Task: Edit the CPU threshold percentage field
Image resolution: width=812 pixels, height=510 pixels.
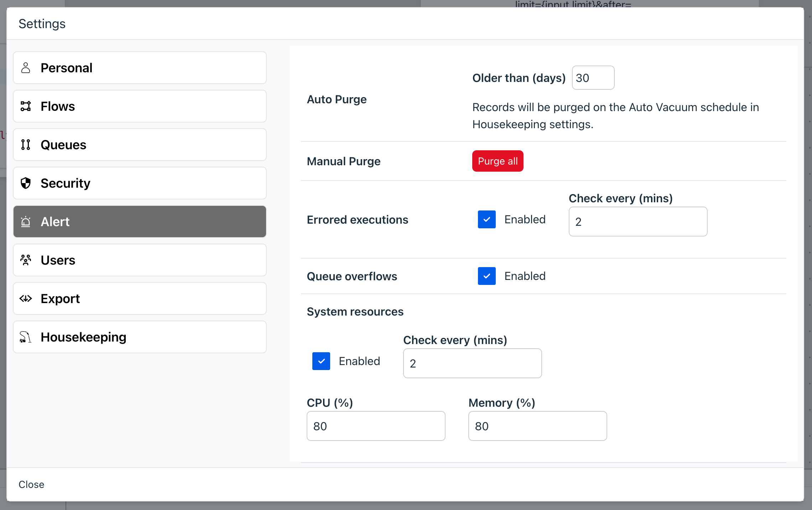Action: 375,425
